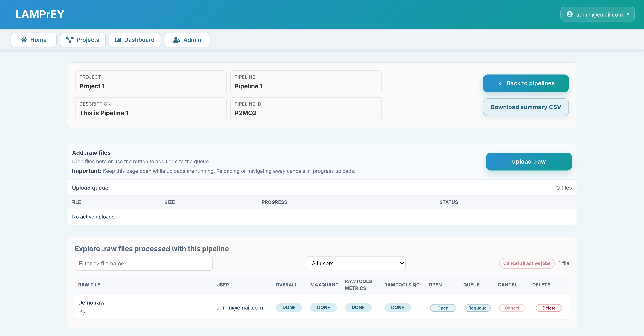Click the LAMPrEY logo title

(40, 14)
